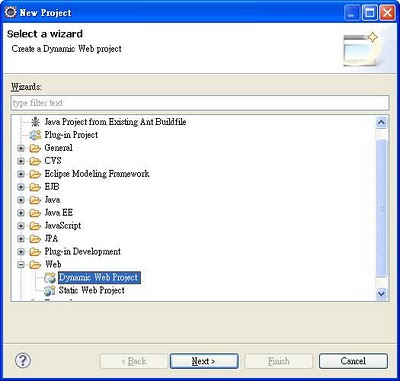Click the Static Web Project globe icon

pyautogui.click(x=50, y=291)
